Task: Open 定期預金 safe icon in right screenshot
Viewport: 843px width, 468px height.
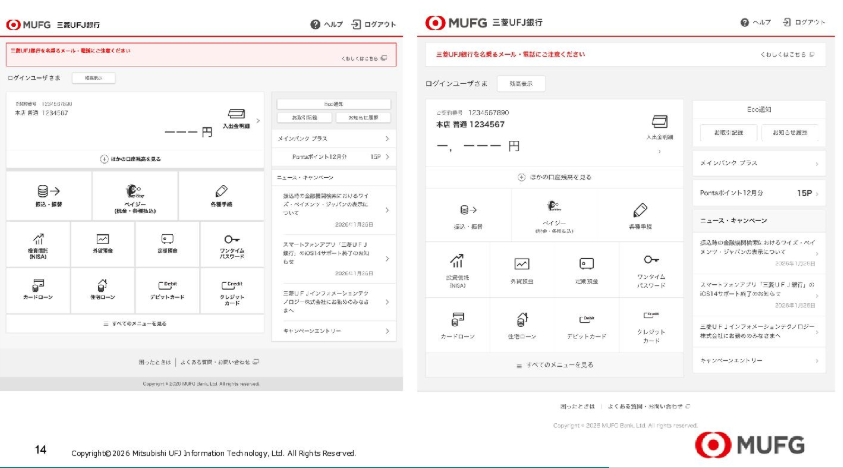Action: 587,264
